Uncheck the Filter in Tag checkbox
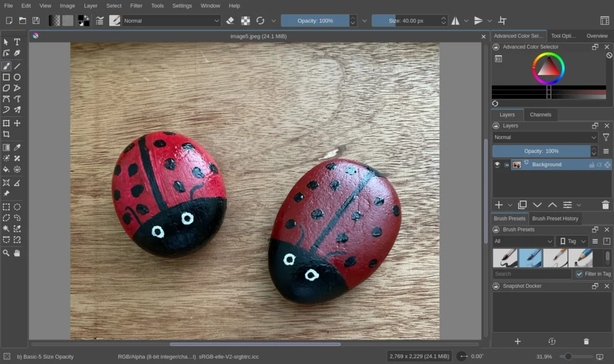Image resolution: width=614 pixels, height=364 pixels. click(x=579, y=274)
